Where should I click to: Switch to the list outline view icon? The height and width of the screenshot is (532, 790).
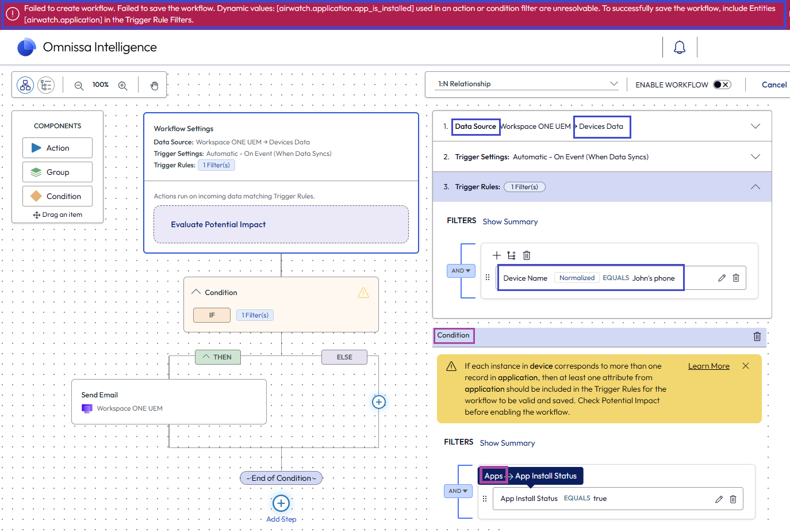tap(46, 85)
